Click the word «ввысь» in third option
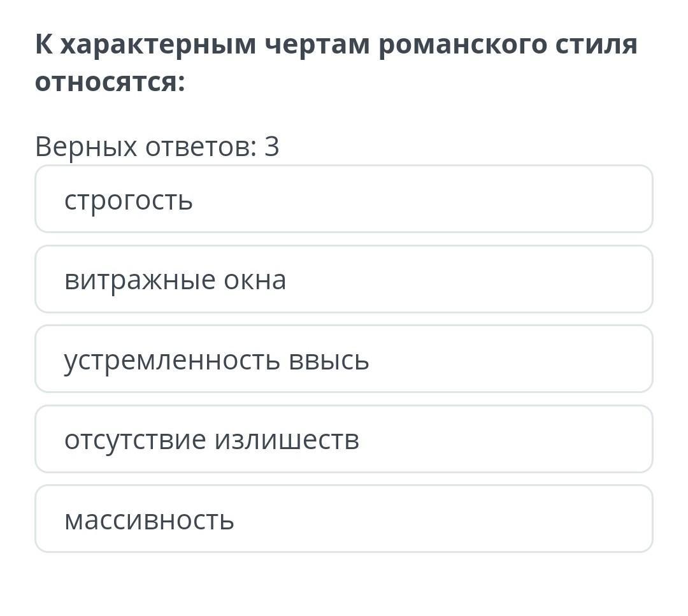Image resolution: width=688 pixels, height=616 pixels. tap(329, 361)
